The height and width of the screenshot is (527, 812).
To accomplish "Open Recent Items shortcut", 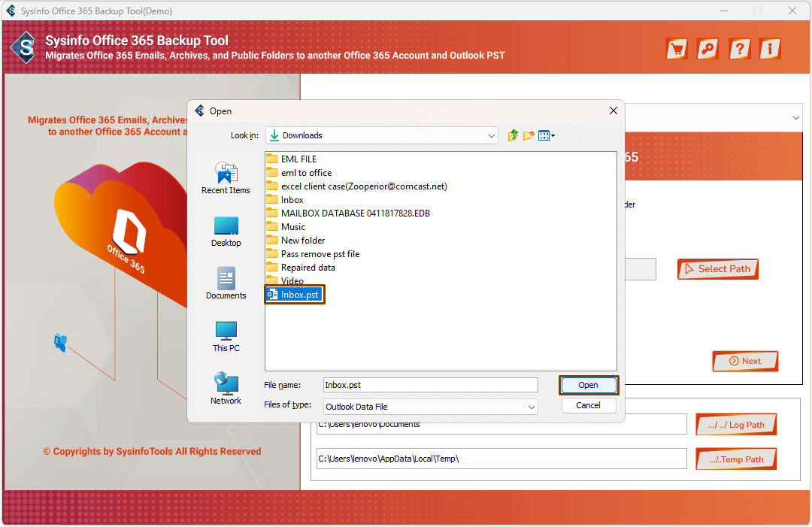I will pos(226,178).
